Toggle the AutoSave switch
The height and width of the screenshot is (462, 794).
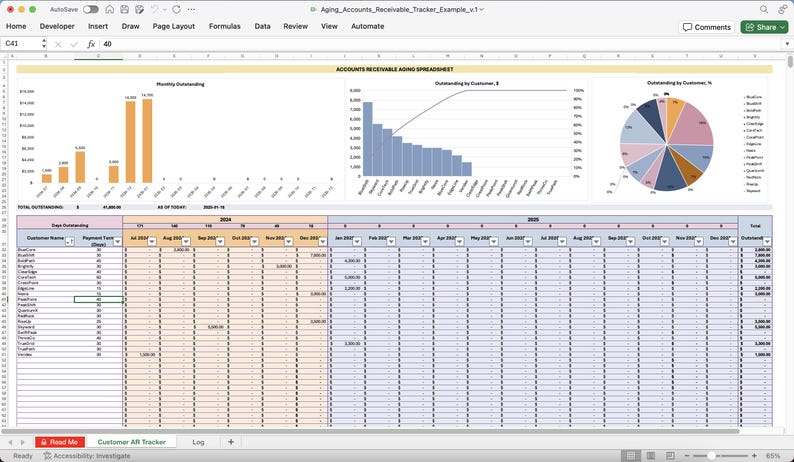tap(91, 10)
